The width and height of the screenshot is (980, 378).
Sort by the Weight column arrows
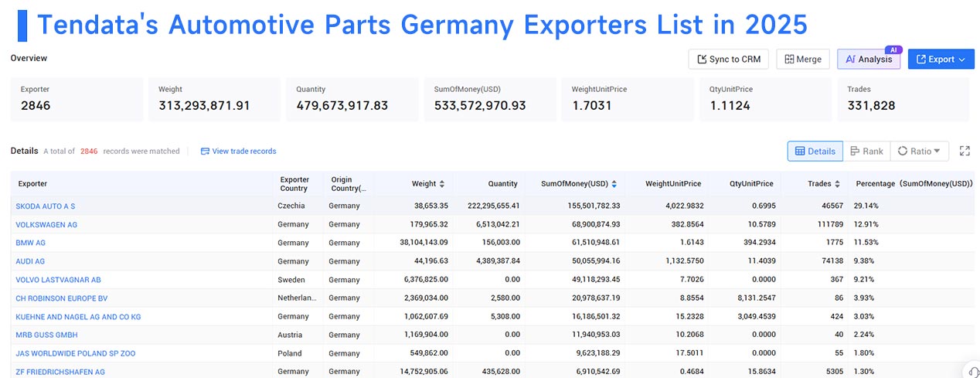442,184
